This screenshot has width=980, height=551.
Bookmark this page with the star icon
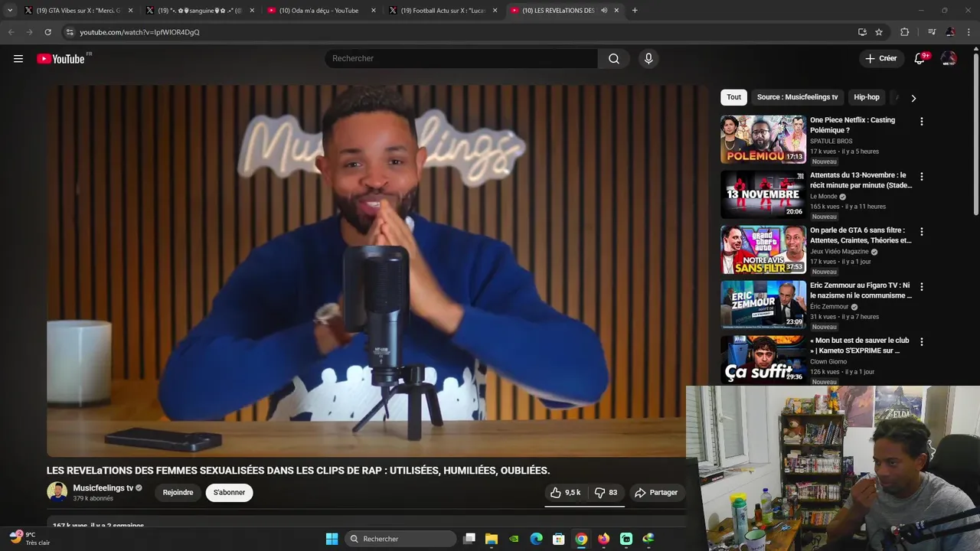coord(879,32)
